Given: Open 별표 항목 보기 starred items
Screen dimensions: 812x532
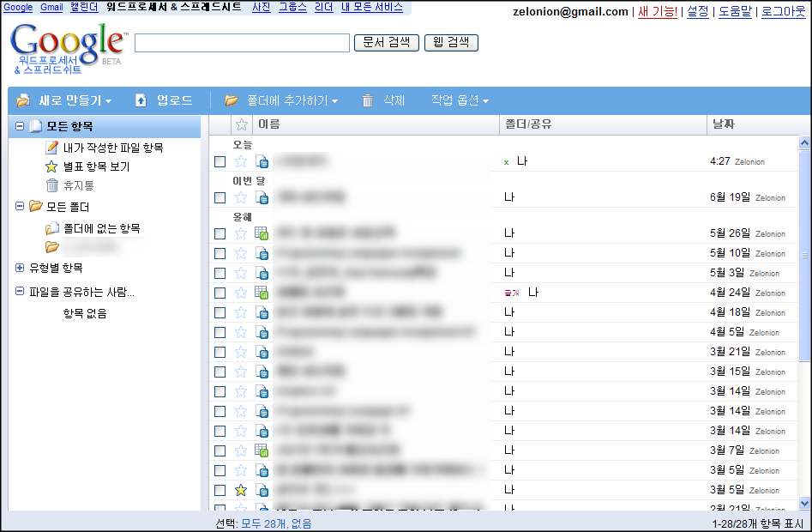Looking at the screenshot, I should [96, 166].
